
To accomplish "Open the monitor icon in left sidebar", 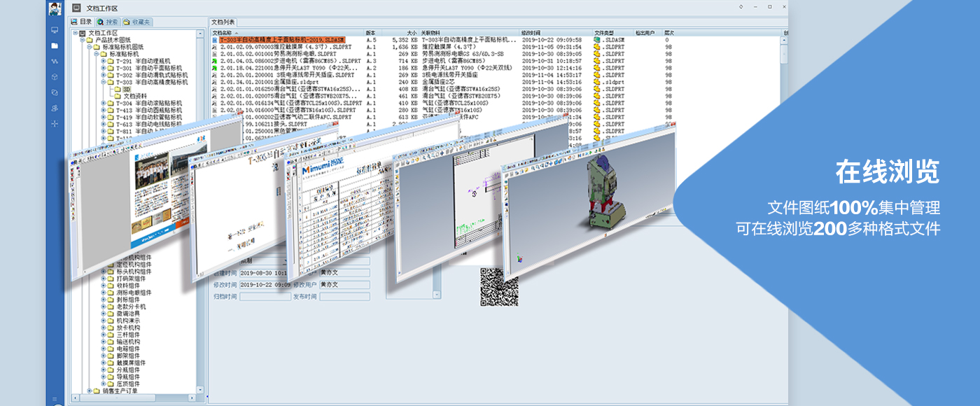I will (x=55, y=30).
